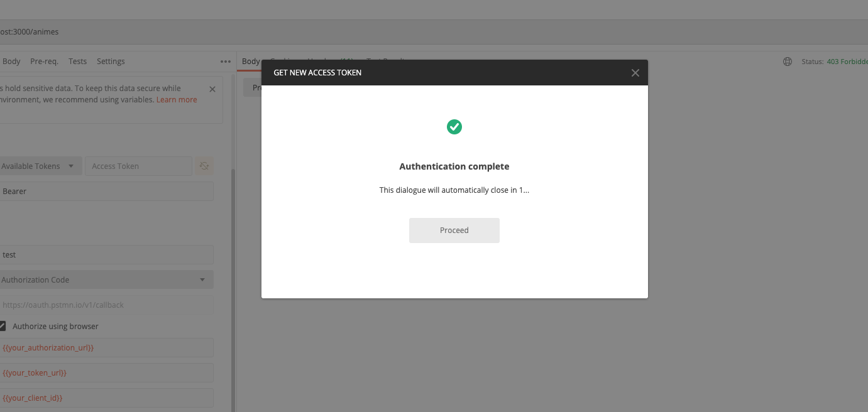Click the {{your_authorization_url}} field
Screen dimensions: 868x412
tap(106, 347)
